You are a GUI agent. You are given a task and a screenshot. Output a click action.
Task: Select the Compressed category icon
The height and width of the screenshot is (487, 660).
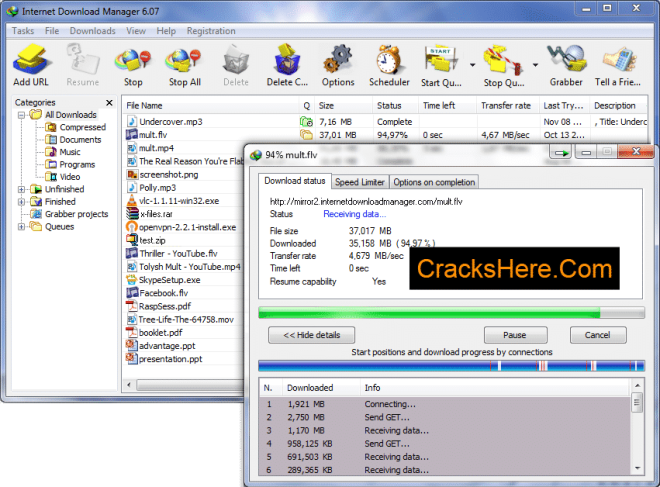pos(51,127)
